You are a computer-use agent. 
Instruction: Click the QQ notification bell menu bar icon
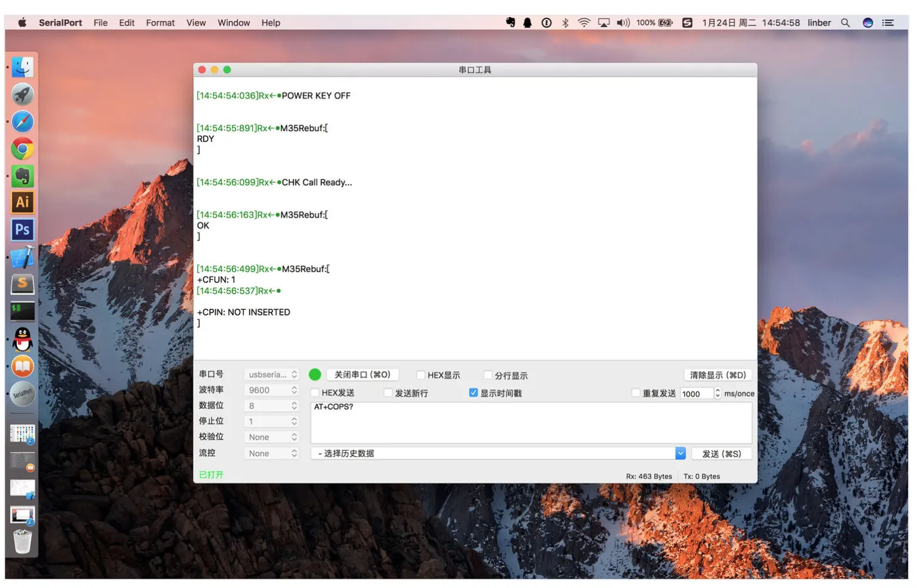pos(528,22)
